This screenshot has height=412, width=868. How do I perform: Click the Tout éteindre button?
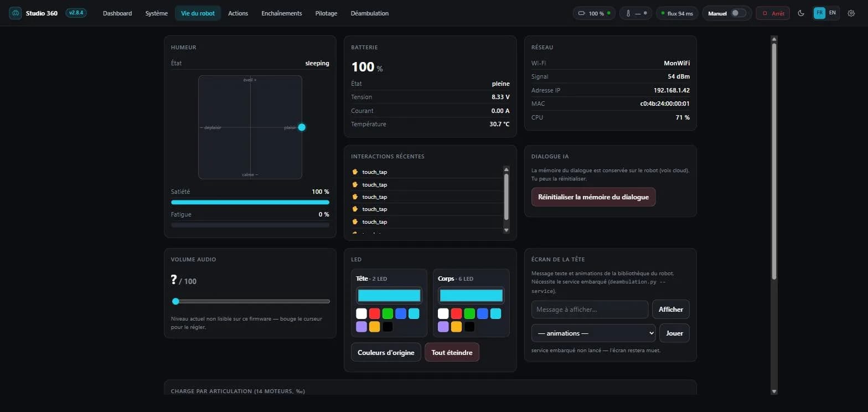pyautogui.click(x=452, y=352)
